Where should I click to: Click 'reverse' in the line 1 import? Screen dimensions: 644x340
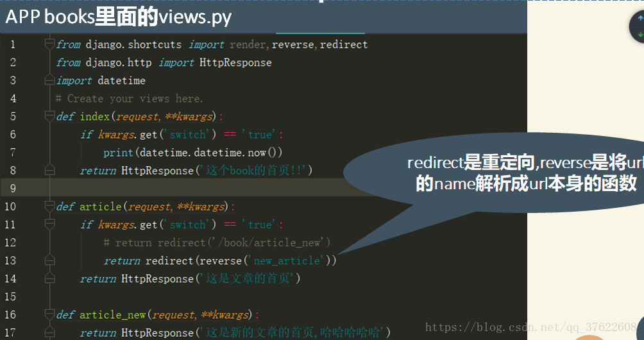click(293, 44)
